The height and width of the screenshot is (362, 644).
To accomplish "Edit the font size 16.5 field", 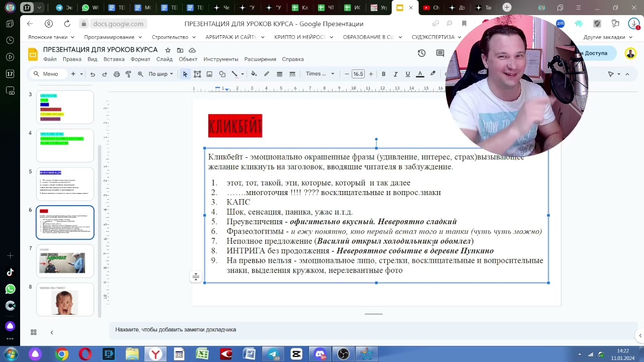I will tap(358, 74).
